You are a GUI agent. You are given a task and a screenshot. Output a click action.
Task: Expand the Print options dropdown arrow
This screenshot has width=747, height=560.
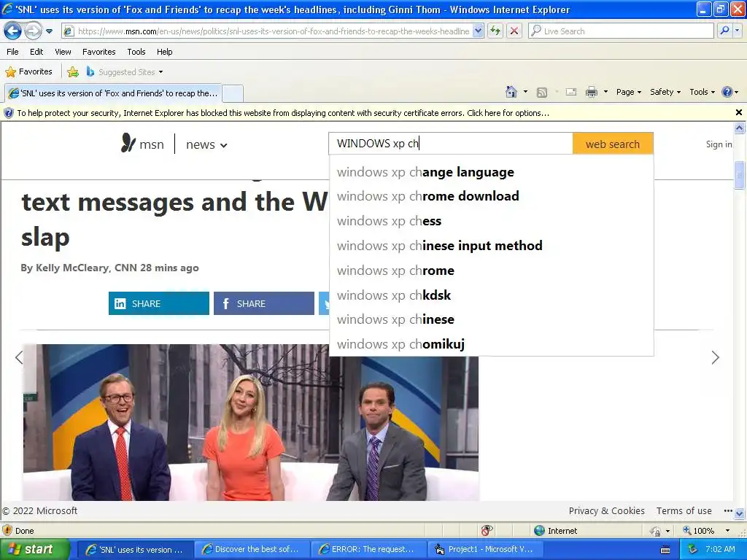tap(605, 92)
